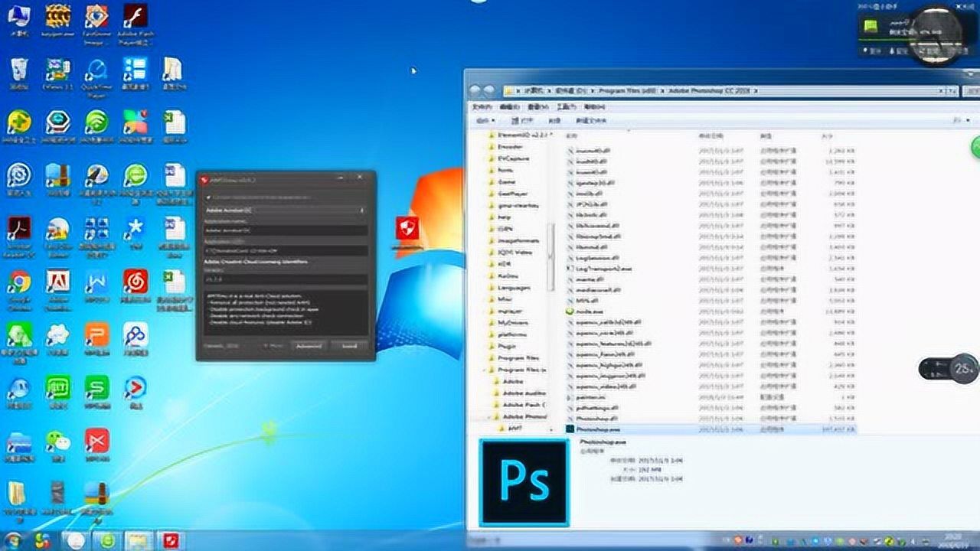980x551 pixels.
Task: Expand the Adobe Photoshop tree folder
Action: 489,416
